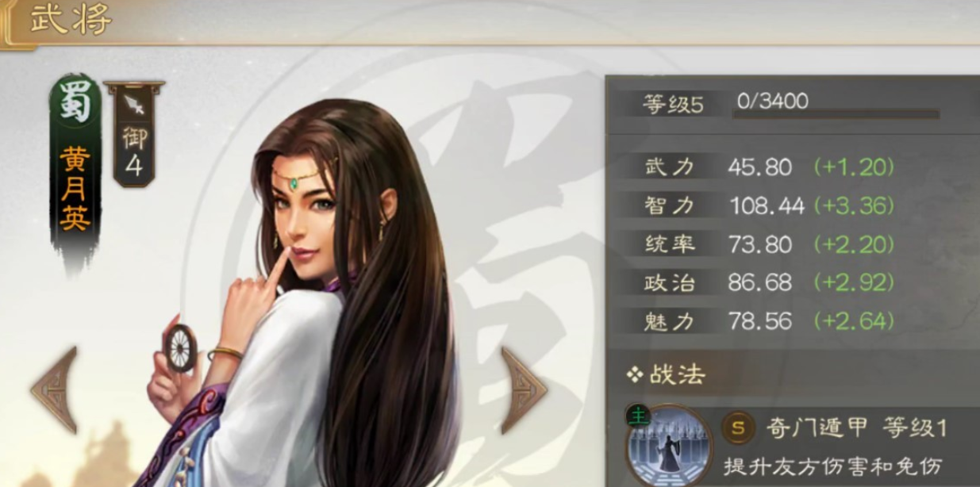Tap the 战法 section diamond icon

click(x=634, y=374)
